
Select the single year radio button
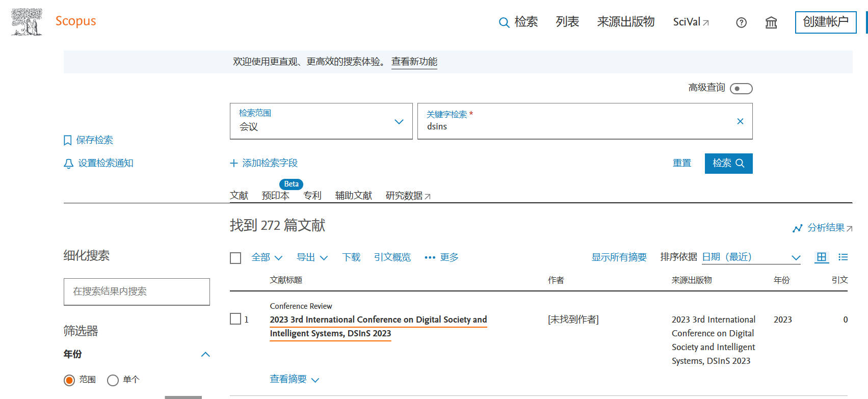click(x=113, y=380)
